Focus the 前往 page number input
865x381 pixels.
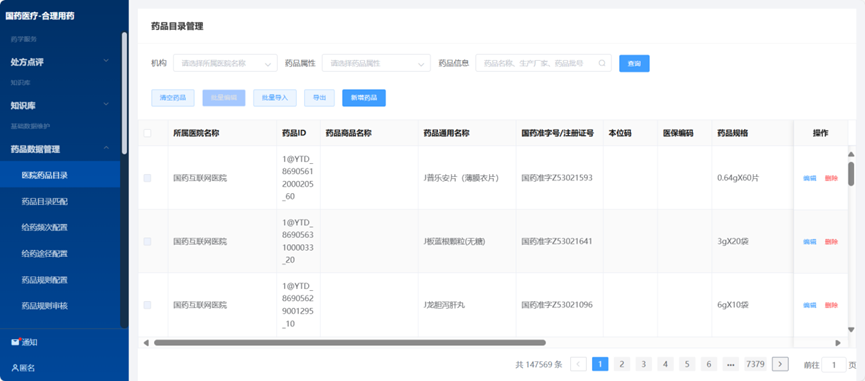coord(834,364)
